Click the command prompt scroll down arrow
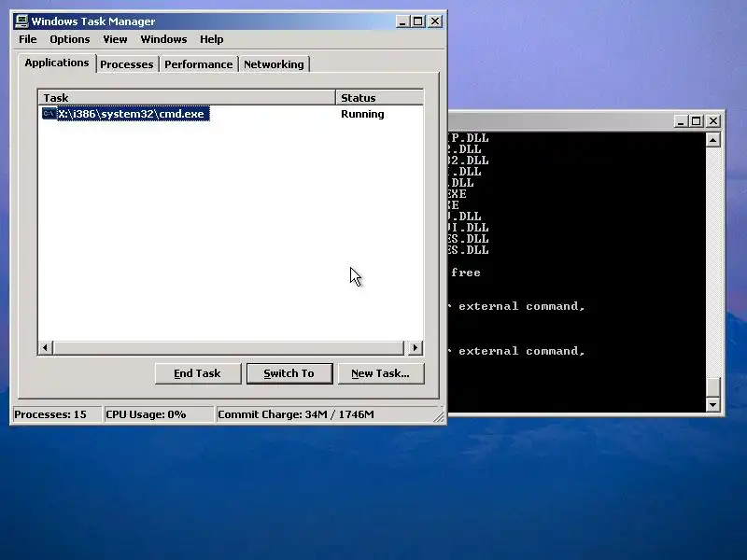This screenshot has height=560, width=747. tap(712, 405)
